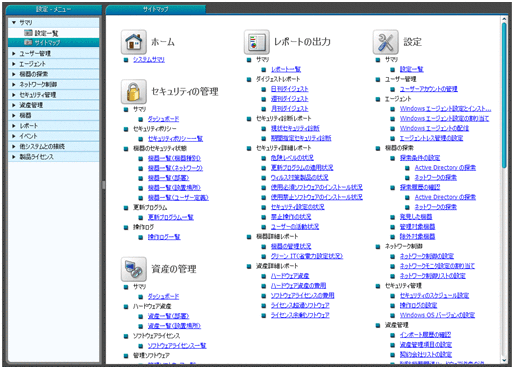Collapse the サマリ group in the sidebar
Screen dimensions: 514x369
tap(14, 22)
